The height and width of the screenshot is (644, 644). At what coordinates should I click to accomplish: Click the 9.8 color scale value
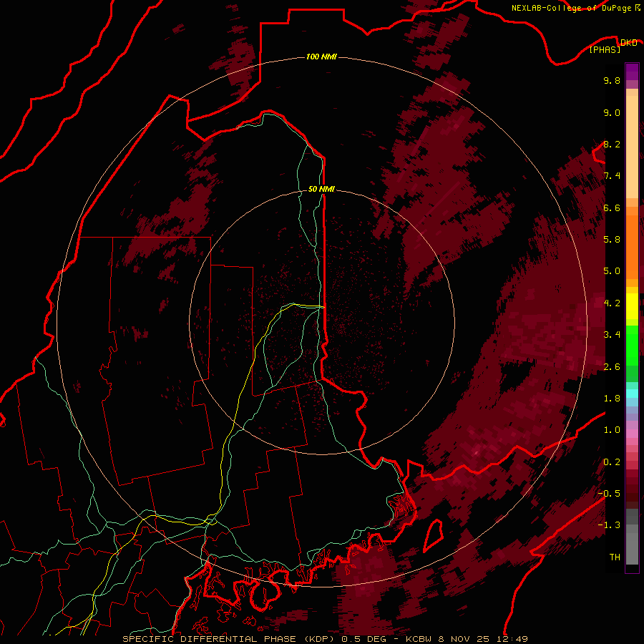click(x=612, y=80)
